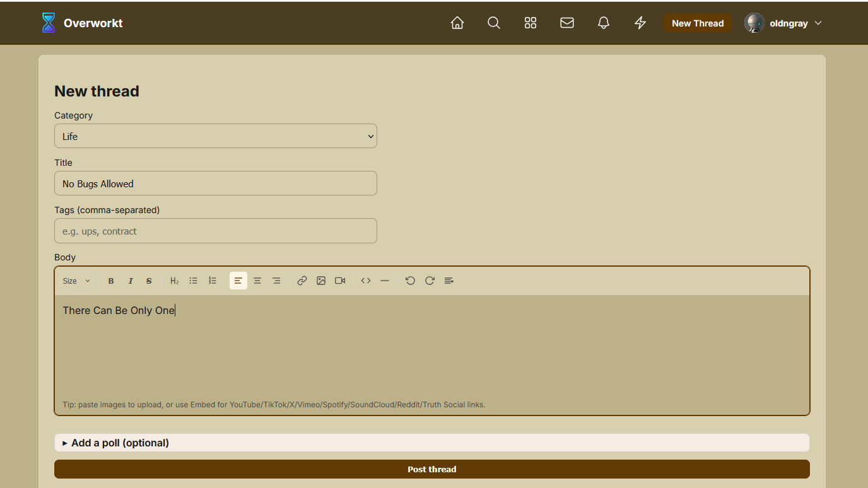The image size is (868, 488).
Task: Open the text Size dropdown
Action: coord(76,281)
